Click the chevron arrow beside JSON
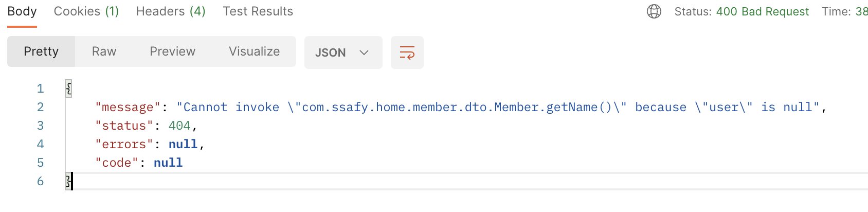Viewport: 868px width, 212px height. [364, 52]
